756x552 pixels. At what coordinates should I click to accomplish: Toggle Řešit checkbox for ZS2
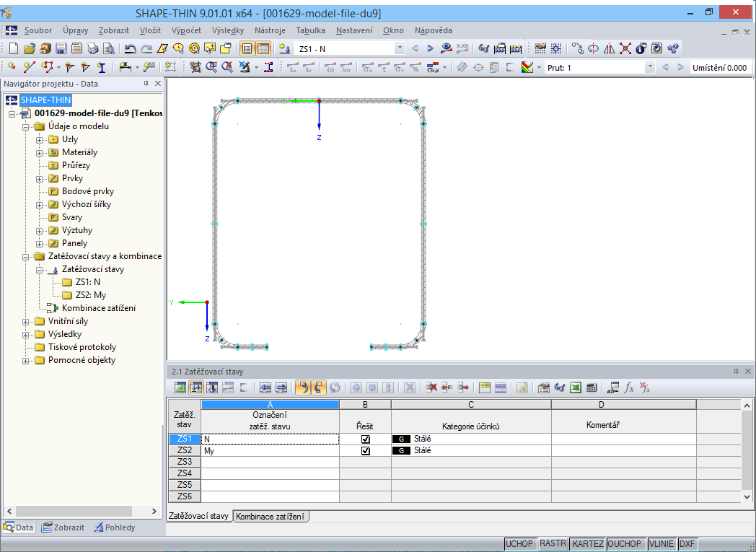tap(366, 451)
